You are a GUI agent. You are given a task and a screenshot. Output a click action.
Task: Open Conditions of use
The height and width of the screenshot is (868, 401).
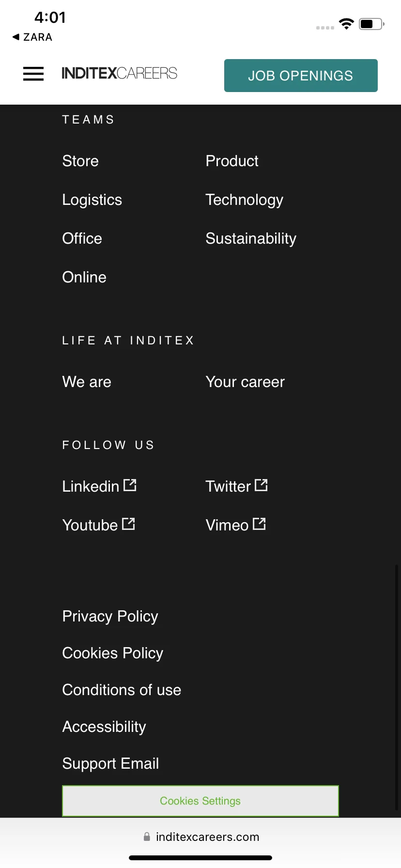coord(122,690)
